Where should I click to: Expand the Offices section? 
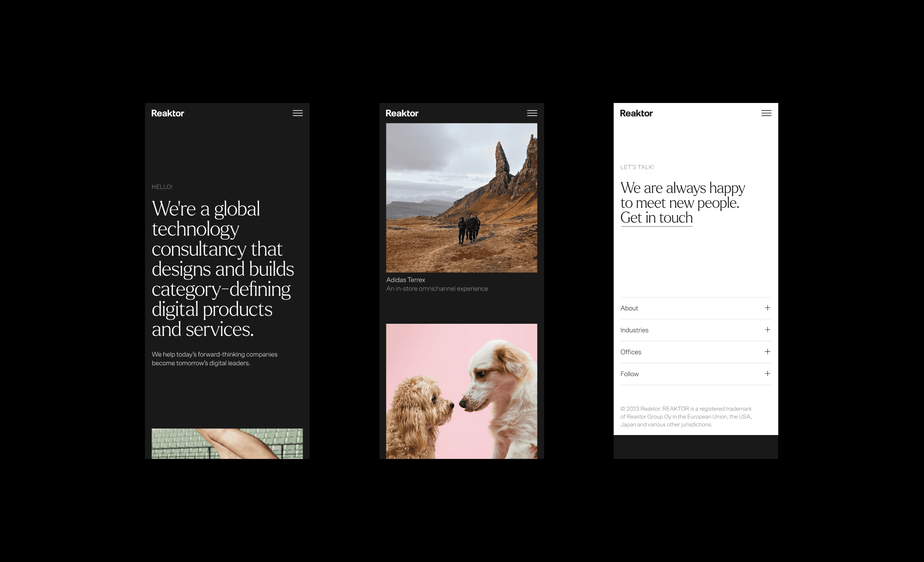tap(768, 352)
